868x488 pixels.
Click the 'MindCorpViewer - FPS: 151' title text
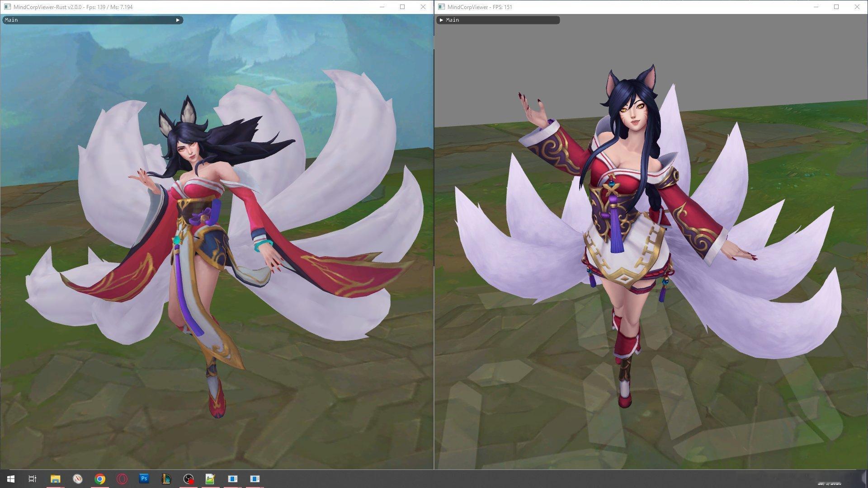coord(480,7)
